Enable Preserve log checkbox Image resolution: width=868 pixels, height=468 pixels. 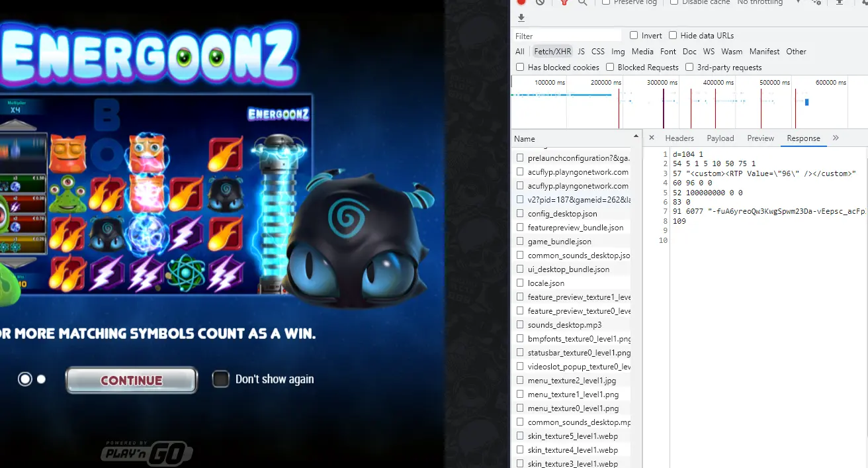click(x=606, y=2)
